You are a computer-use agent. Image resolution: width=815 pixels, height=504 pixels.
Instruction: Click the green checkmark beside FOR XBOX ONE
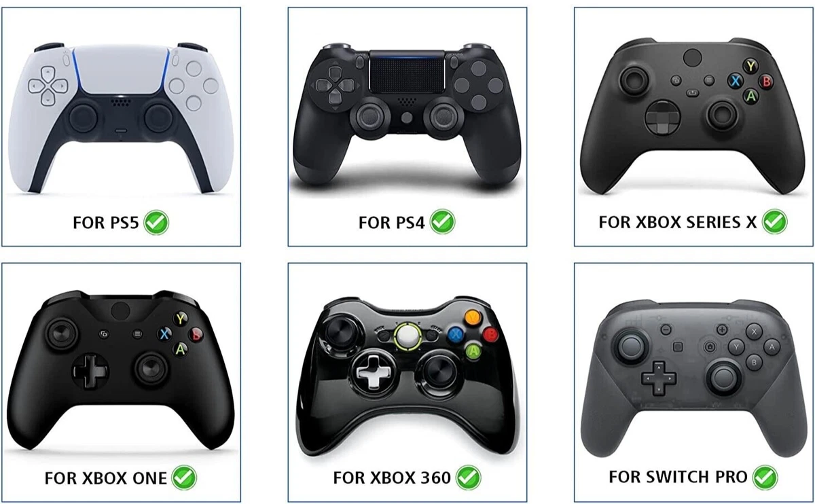(183, 478)
